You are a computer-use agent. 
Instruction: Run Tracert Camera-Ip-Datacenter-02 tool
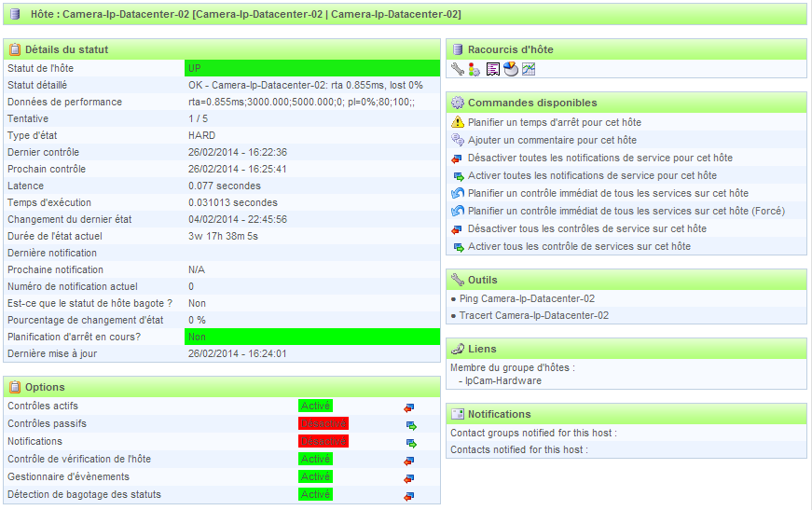click(x=534, y=315)
